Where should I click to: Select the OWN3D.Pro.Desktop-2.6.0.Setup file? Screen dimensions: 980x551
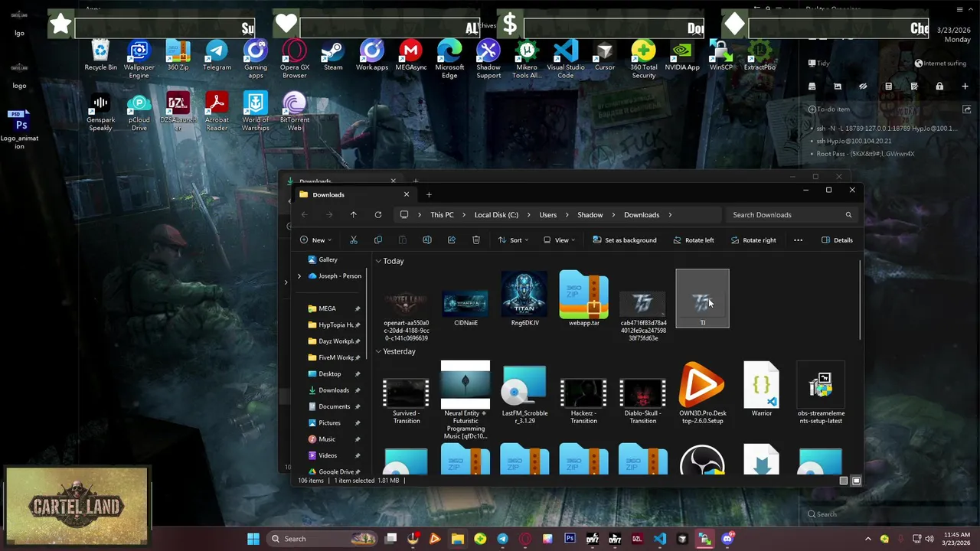pos(702,393)
